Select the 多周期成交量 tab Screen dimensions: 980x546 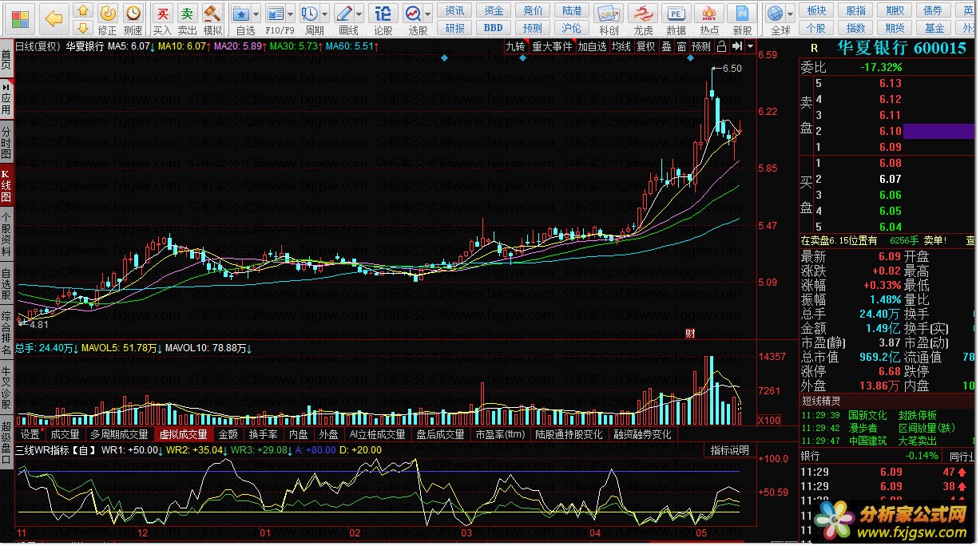pyautogui.click(x=119, y=435)
